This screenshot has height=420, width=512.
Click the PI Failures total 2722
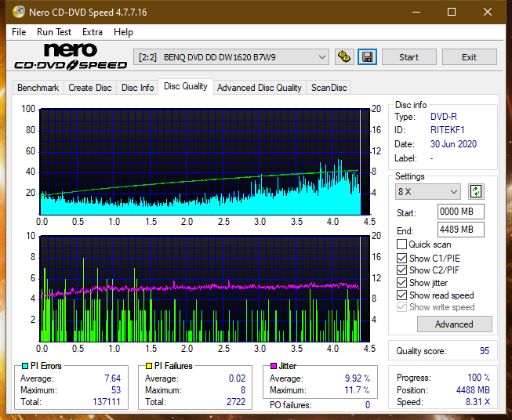pos(236,402)
